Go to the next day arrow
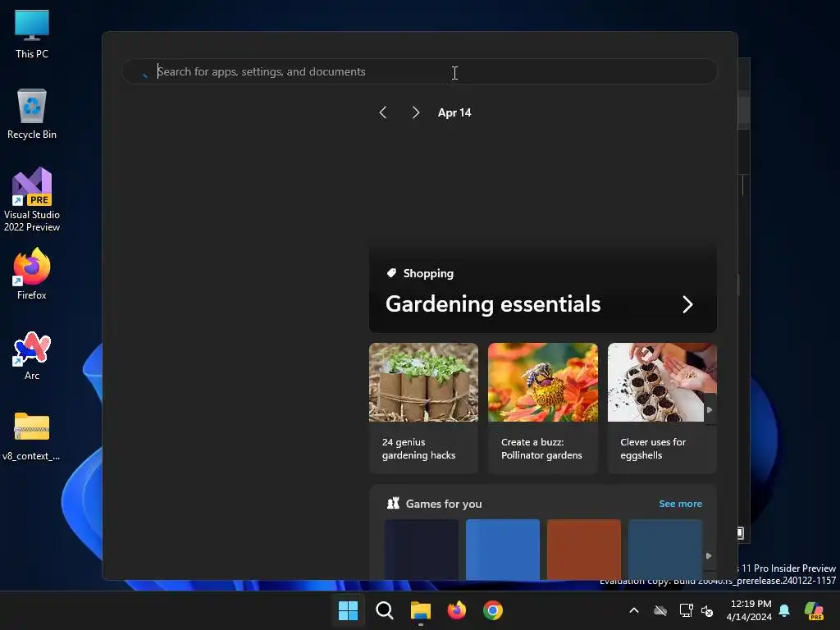840x630 pixels. point(416,112)
